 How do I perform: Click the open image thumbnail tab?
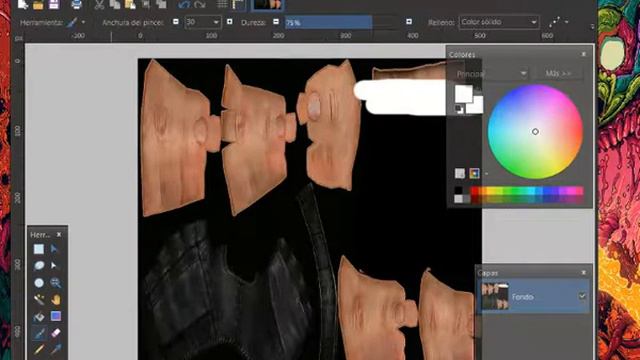pyautogui.click(x=267, y=5)
